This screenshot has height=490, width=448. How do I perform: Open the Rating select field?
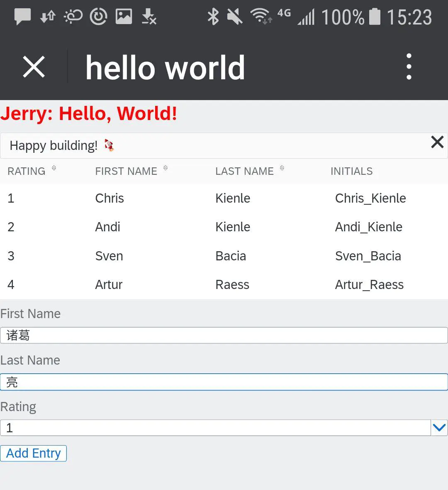click(215, 428)
